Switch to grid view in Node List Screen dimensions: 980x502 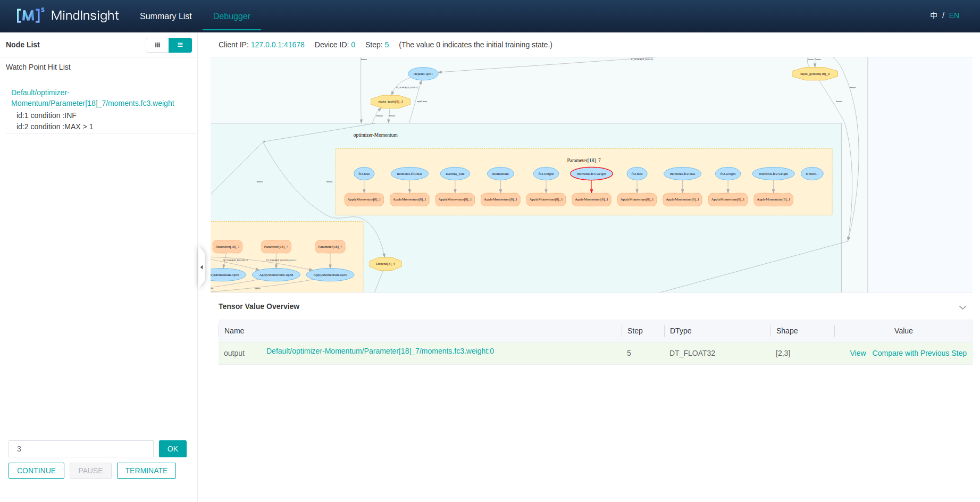157,45
